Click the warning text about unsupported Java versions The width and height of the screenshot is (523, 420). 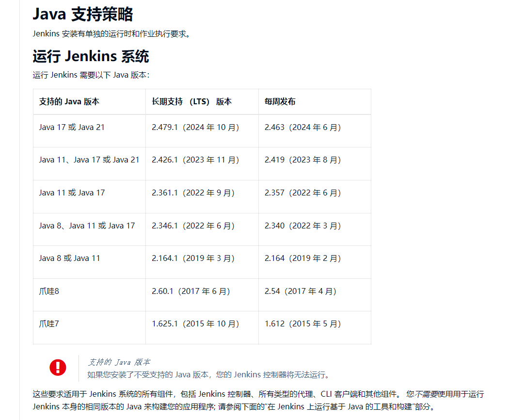pos(209,374)
